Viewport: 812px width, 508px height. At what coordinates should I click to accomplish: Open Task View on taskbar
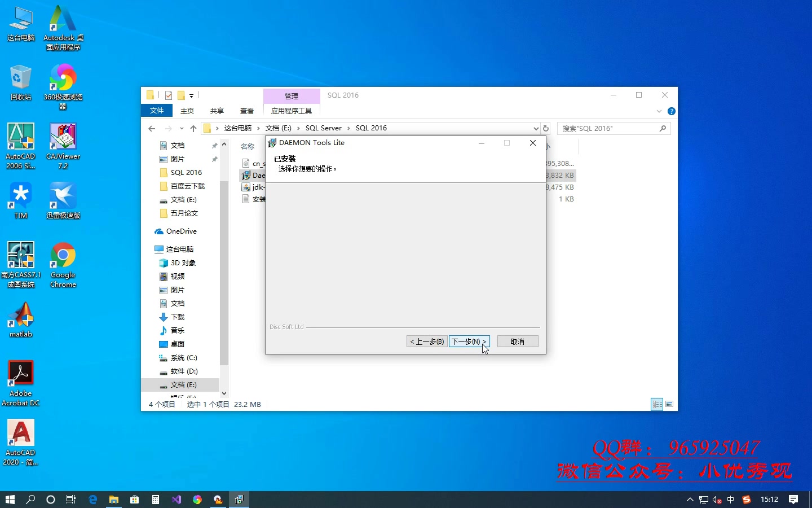pyautogui.click(x=71, y=500)
